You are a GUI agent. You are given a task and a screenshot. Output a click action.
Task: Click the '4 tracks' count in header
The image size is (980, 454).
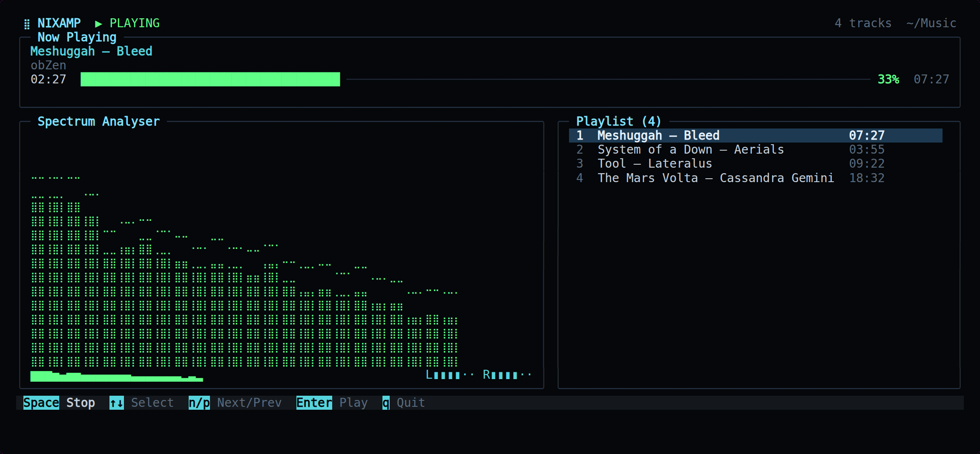(x=863, y=23)
